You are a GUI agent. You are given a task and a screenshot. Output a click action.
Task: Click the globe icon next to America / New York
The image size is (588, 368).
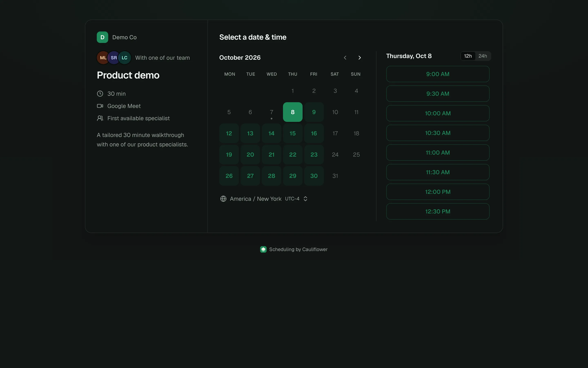click(223, 199)
